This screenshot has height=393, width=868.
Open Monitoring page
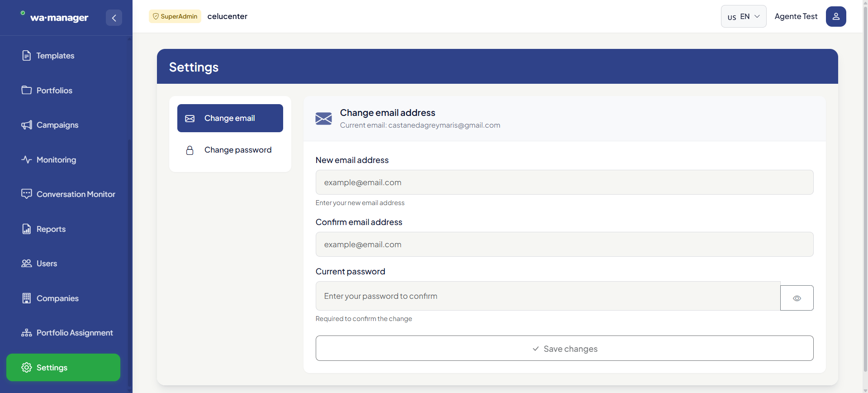(x=63, y=159)
